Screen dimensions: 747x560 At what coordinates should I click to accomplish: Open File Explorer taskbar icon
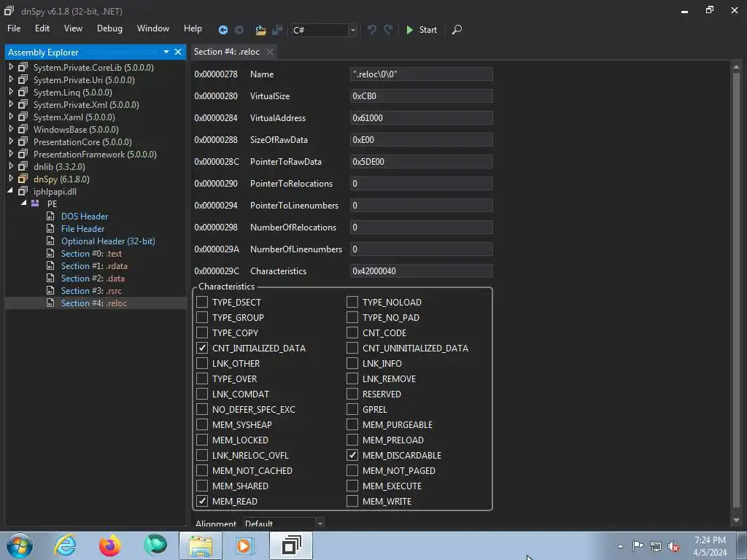pos(201,545)
